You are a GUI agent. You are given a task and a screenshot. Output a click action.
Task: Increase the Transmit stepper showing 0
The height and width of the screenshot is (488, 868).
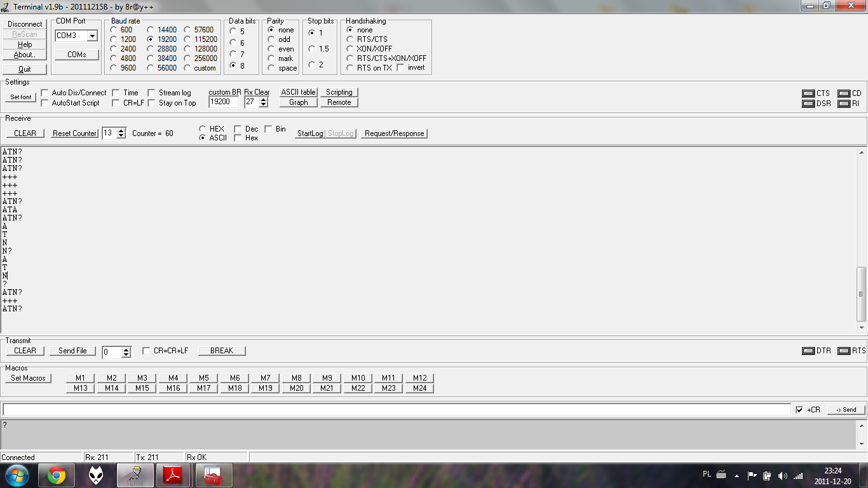click(x=126, y=349)
